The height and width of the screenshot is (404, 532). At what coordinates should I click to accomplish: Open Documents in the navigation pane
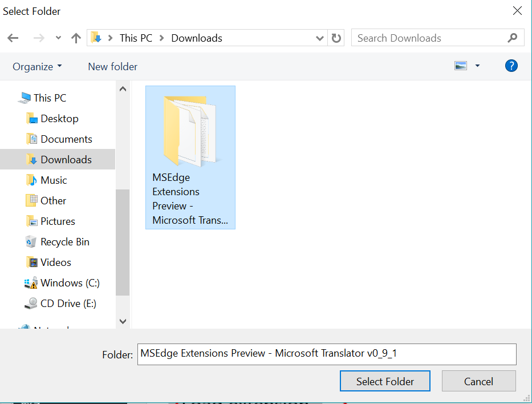[x=66, y=139]
